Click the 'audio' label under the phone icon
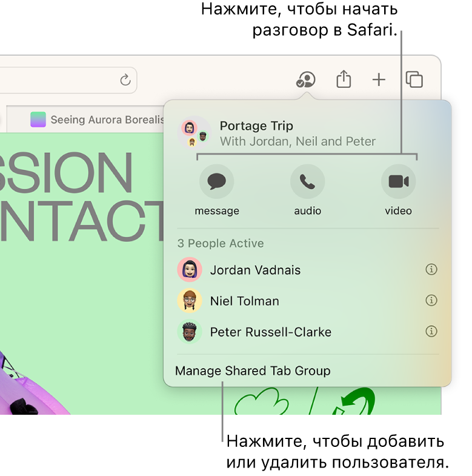The image size is (472, 476). [308, 210]
